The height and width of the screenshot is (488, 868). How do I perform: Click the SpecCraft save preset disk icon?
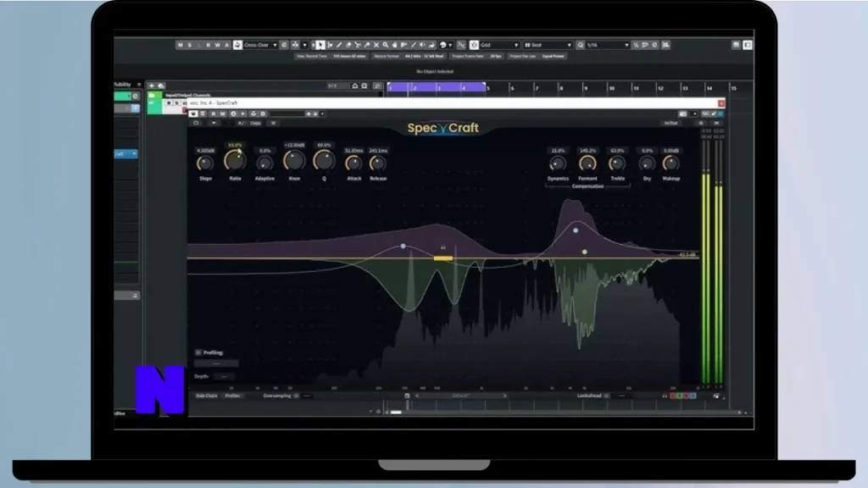(x=407, y=396)
